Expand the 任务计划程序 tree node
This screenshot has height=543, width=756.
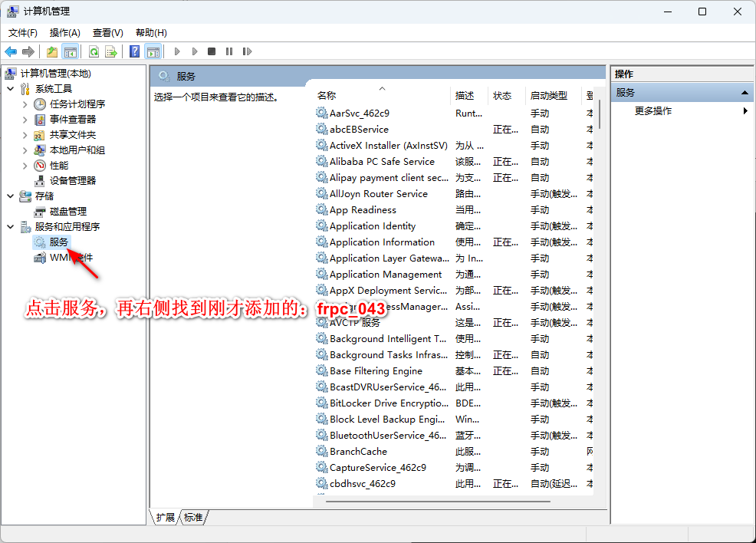tap(25, 104)
